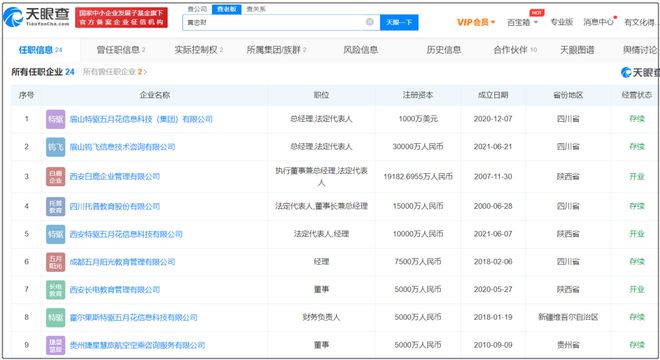Click the 省份地区 column header

point(568,95)
